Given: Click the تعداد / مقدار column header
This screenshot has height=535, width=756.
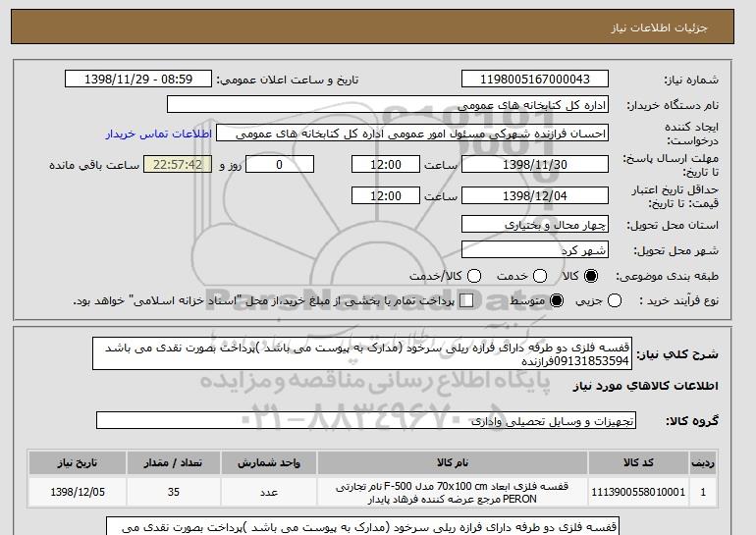Looking at the screenshot, I should click(x=173, y=462).
